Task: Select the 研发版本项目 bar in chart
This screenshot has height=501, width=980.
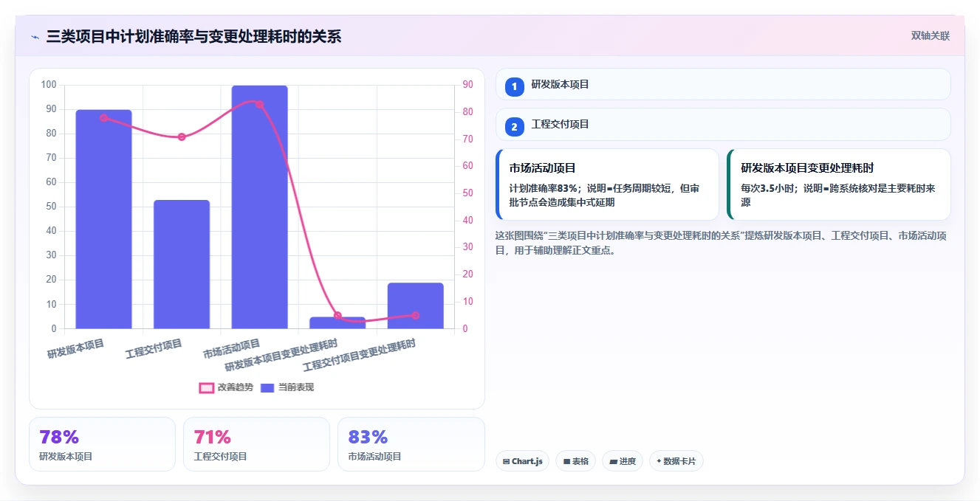Action: [x=103, y=219]
